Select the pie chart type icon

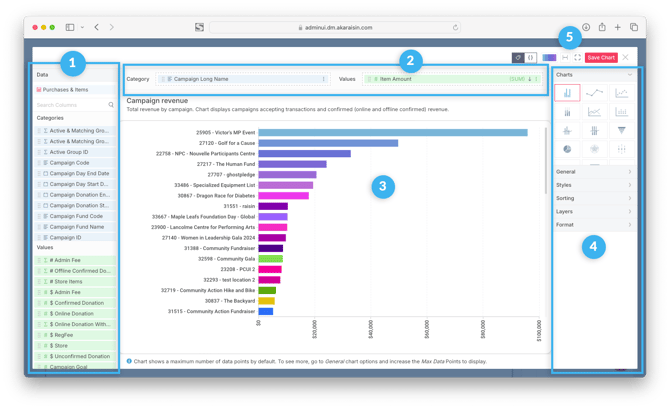(x=567, y=149)
